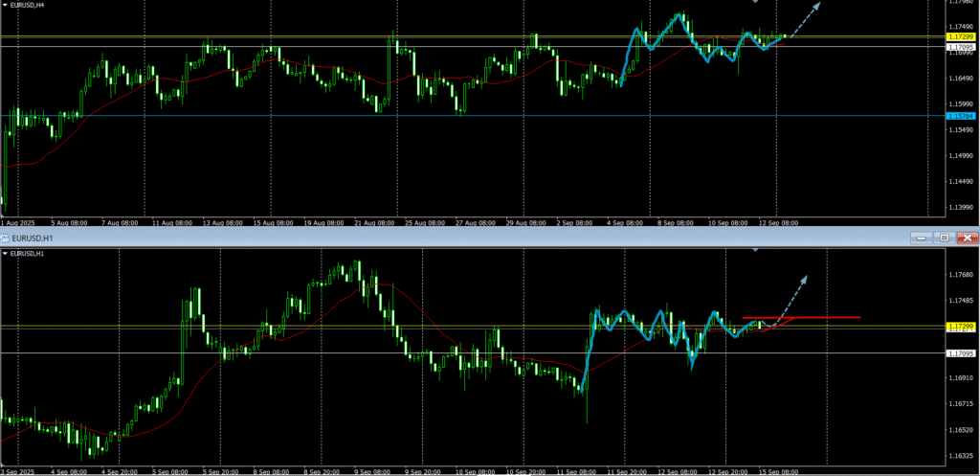Screen dimensions: 980x476
Task: Click the 12 Sep 08:00 label on H4 time axis
Action: 777,222
